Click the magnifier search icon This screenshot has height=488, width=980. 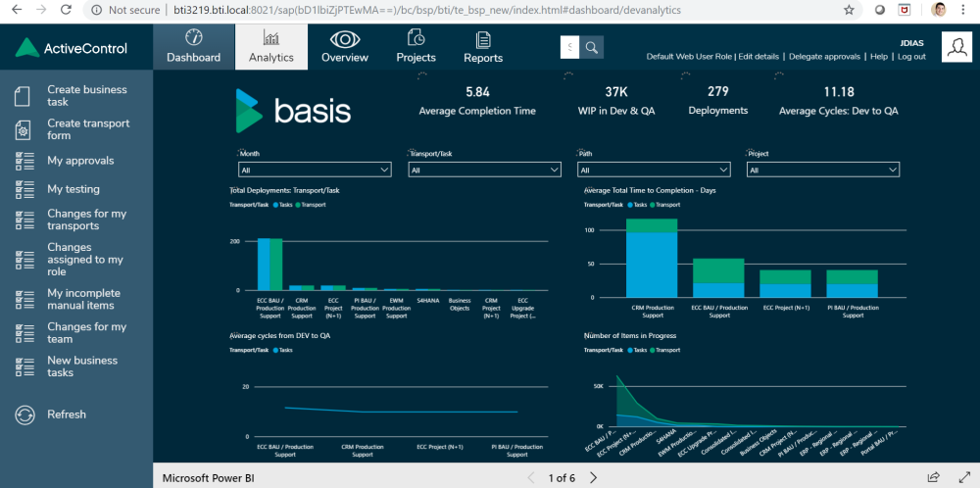[591, 47]
